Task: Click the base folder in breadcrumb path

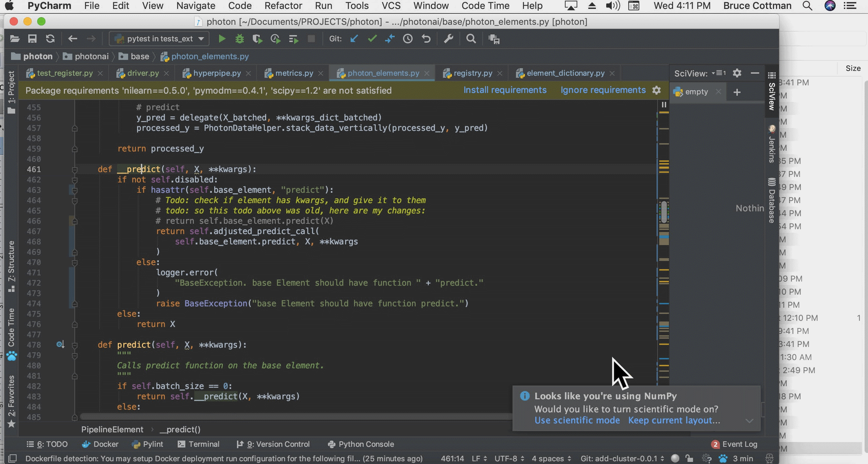Action: 134,56
